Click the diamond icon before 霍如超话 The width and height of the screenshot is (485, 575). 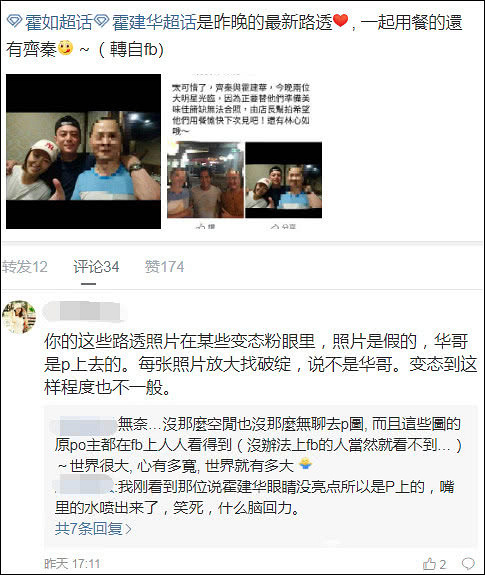(x=15, y=21)
